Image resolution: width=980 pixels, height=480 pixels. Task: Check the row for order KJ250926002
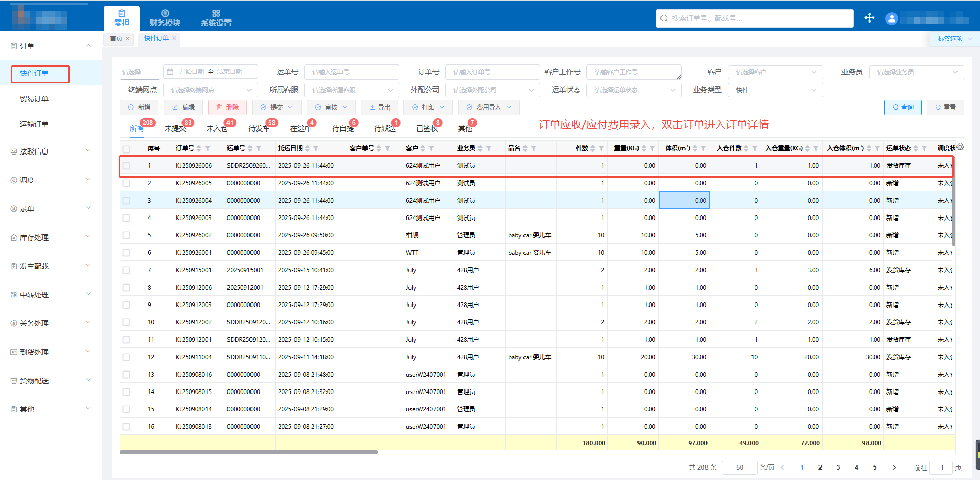[x=126, y=235]
